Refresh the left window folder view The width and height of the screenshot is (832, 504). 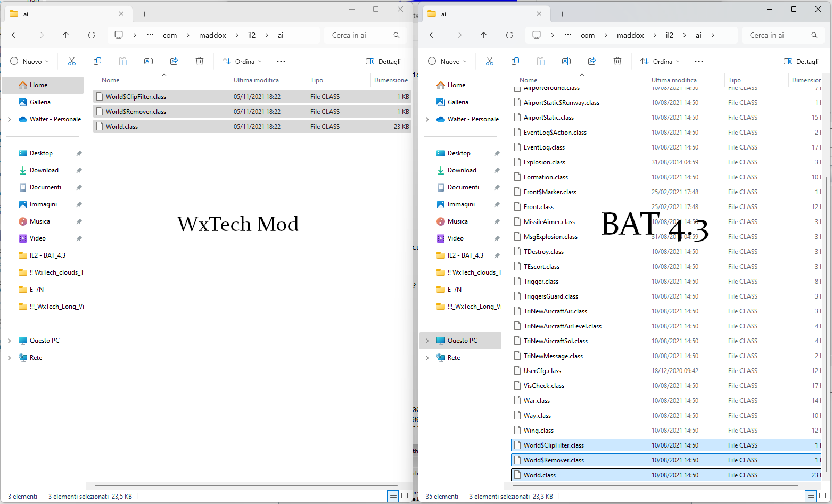[x=92, y=35]
